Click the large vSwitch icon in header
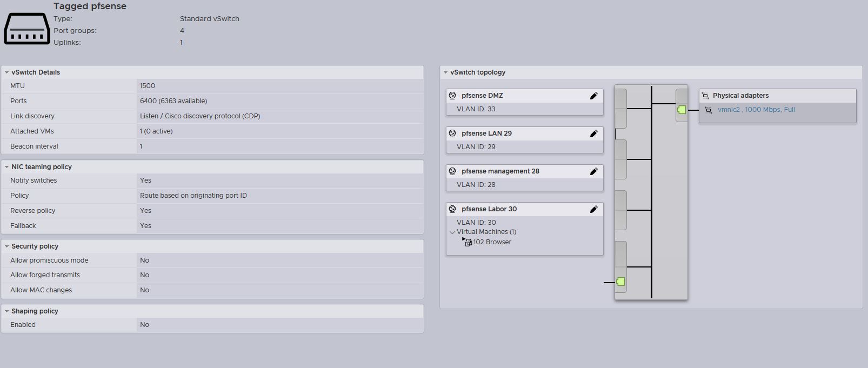 coord(26,29)
